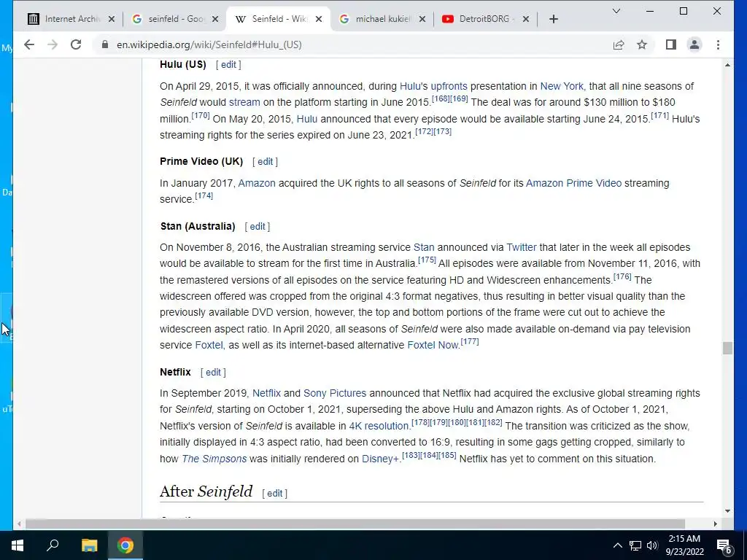Image resolution: width=747 pixels, height=560 pixels.
Task: Follow the stream link
Action: pyautogui.click(x=244, y=102)
